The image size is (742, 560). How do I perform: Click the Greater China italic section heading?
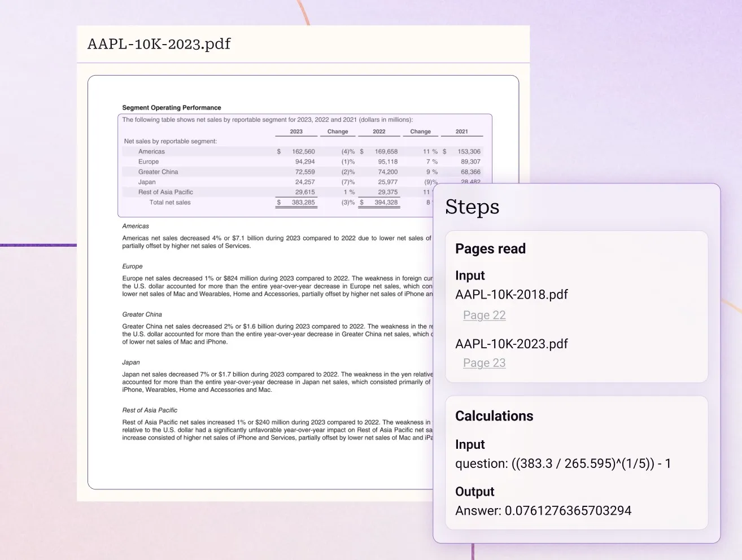(142, 314)
